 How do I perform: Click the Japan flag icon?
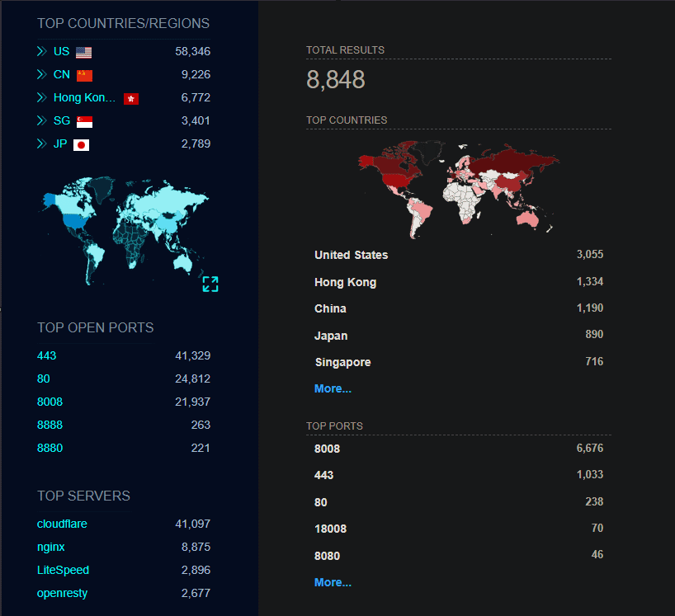point(80,143)
